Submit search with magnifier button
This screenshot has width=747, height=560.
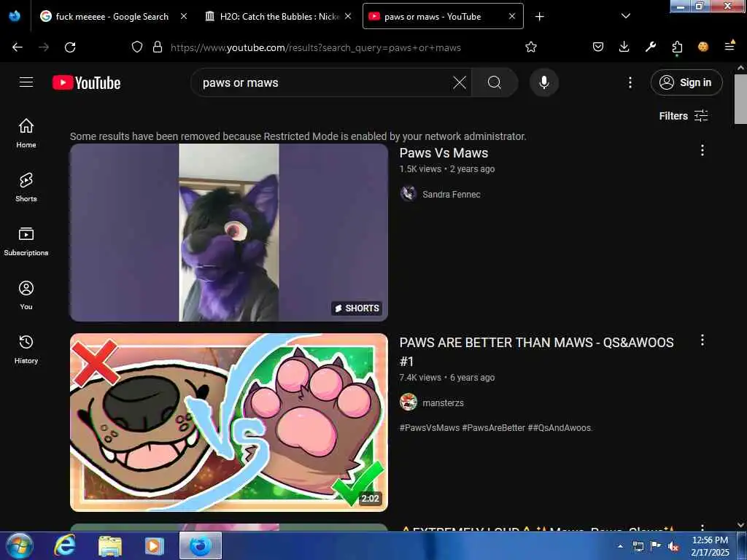(x=495, y=82)
